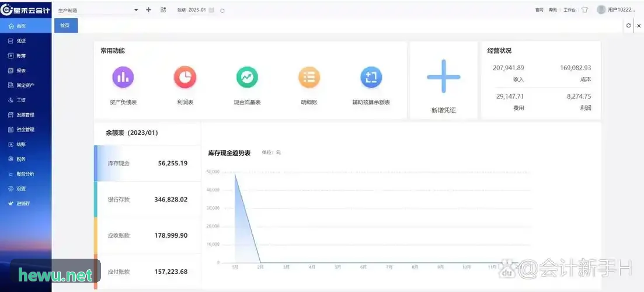This screenshot has width=644, height=292.
Task: Open 发票管理 in the sidebar
Action: (26, 114)
